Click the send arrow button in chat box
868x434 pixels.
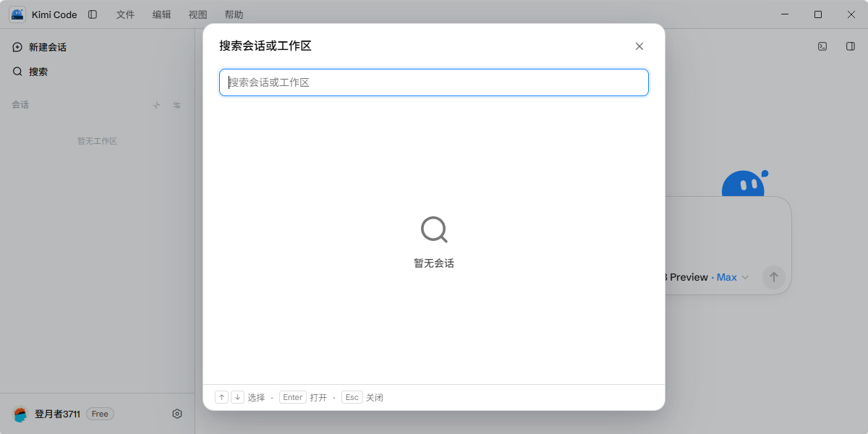774,277
